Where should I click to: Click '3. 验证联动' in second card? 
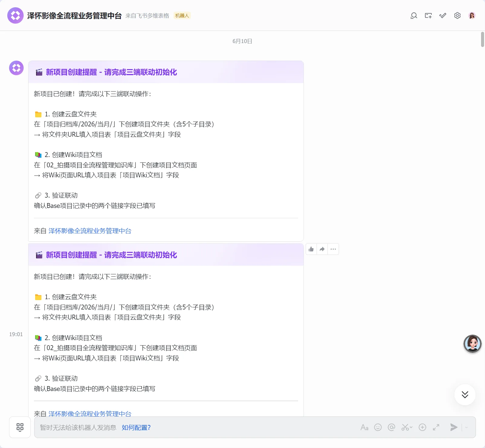coord(61,379)
